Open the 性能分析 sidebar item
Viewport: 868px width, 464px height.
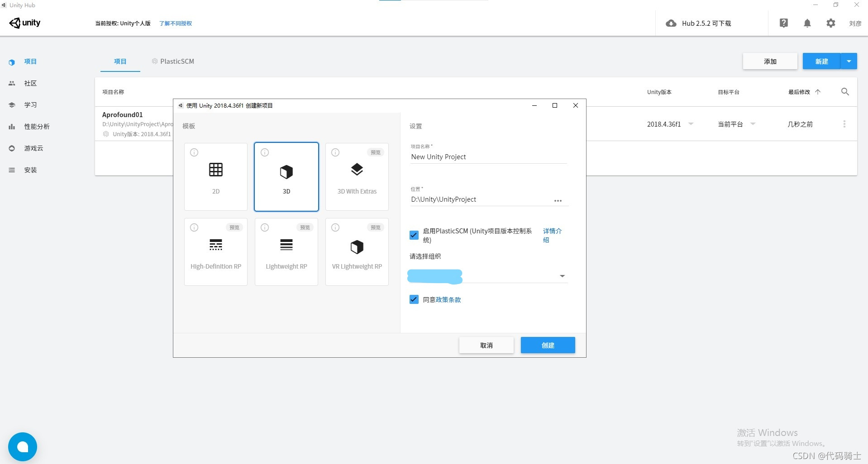pyautogui.click(x=37, y=127)
